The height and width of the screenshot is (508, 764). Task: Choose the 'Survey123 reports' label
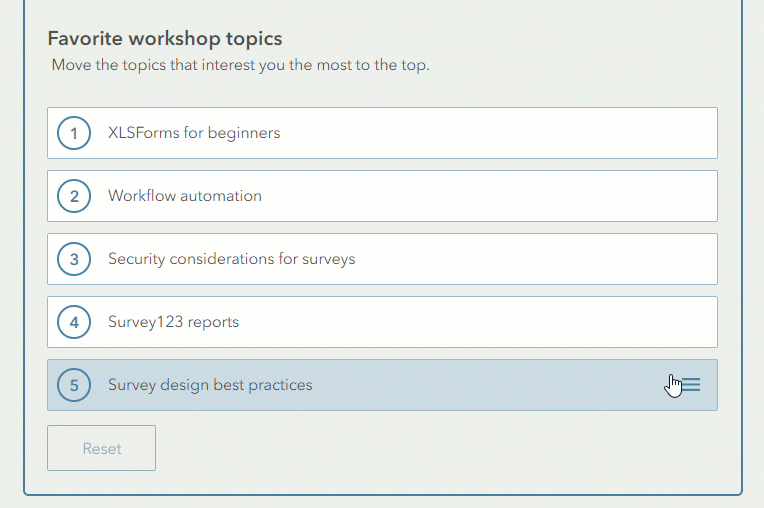[x=173, y=322]
